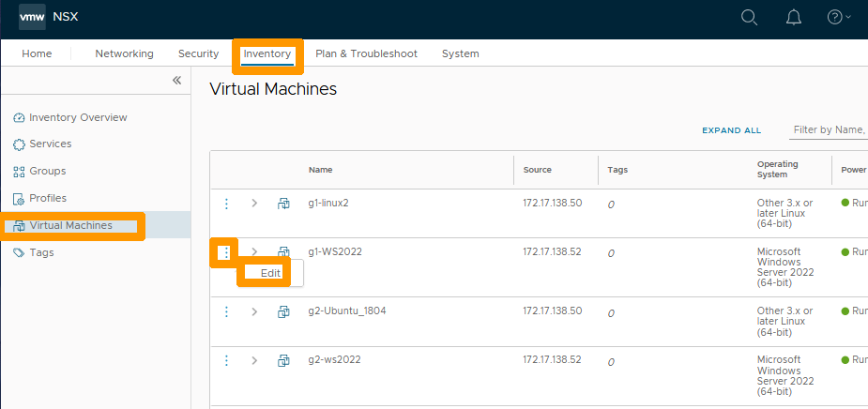Click g1-linux2 operating system text
The image size is (868, 409).
coord(785,213)
